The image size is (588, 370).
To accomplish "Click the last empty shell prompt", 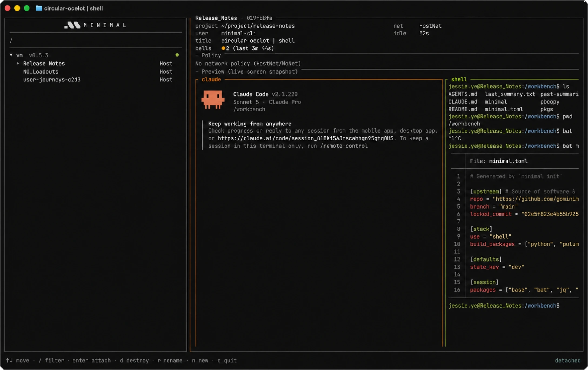I will pos(504,306).
